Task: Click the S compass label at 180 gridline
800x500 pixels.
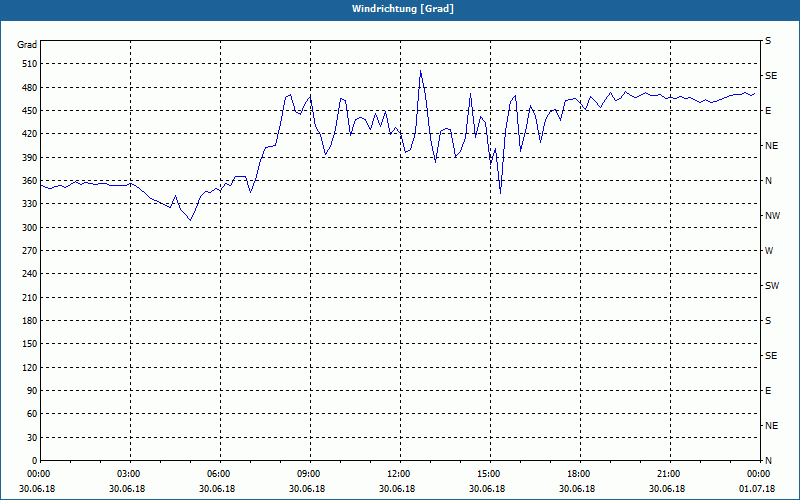Action: [768, 321]
